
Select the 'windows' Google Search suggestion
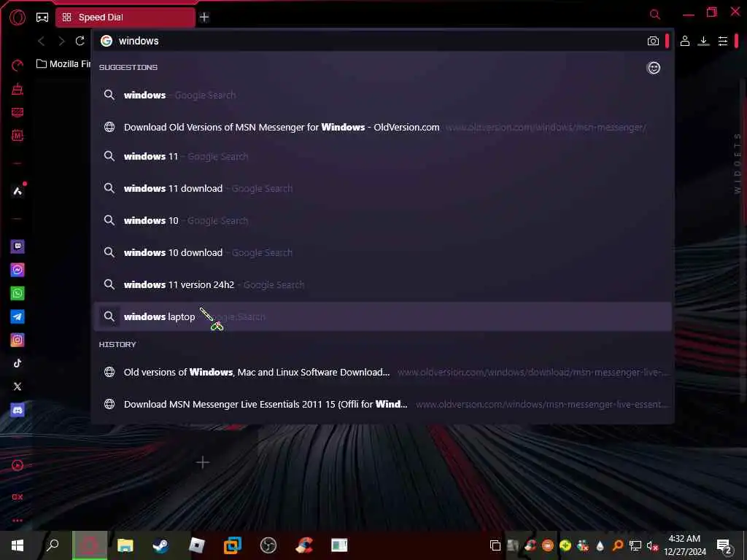[382, 95]
